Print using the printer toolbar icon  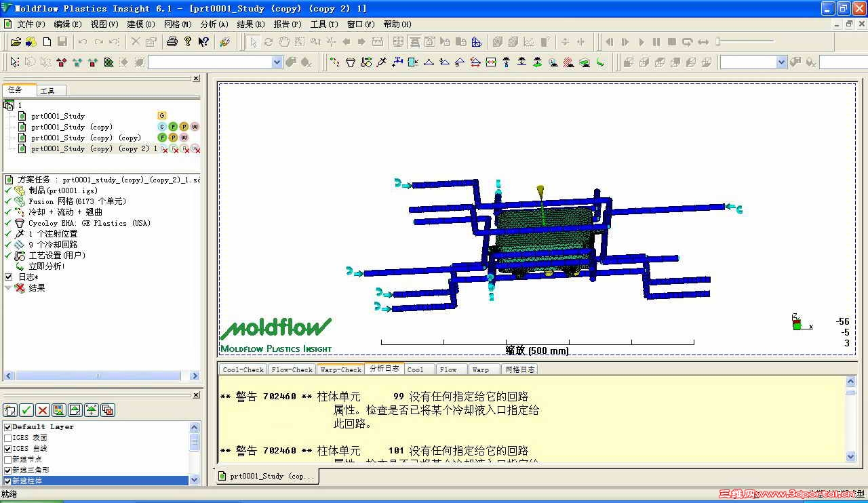[172, 41]
